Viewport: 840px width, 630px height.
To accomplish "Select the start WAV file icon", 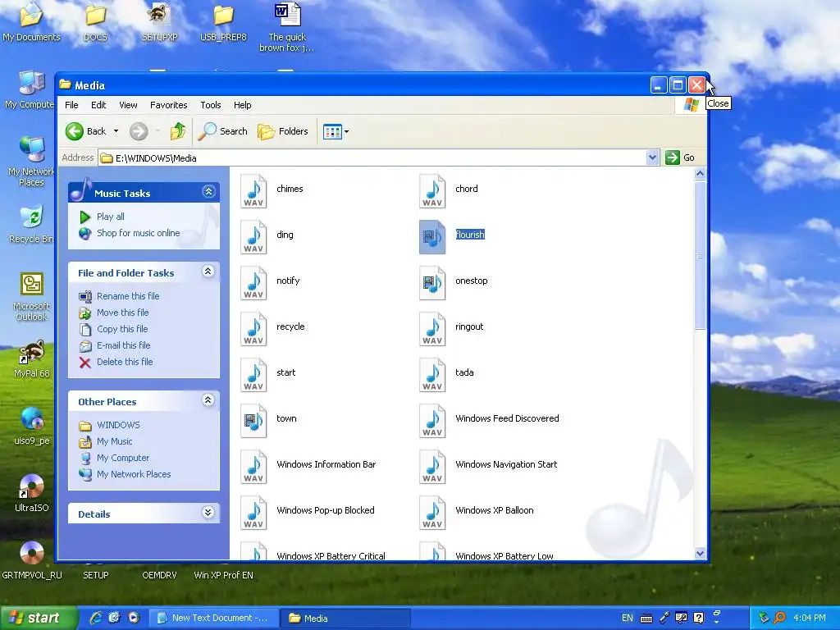I will [x=253, y=375].
